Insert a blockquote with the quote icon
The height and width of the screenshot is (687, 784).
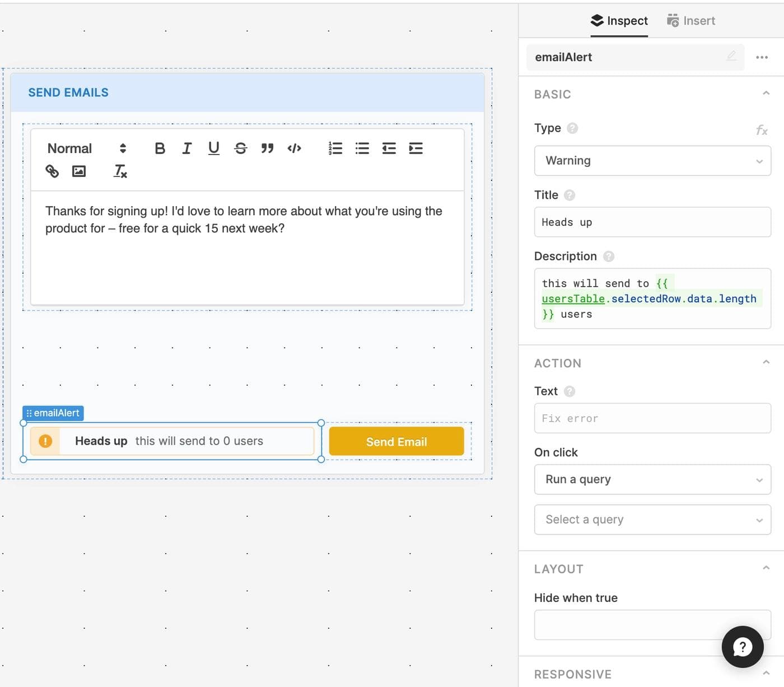click(x=267, y=148)
